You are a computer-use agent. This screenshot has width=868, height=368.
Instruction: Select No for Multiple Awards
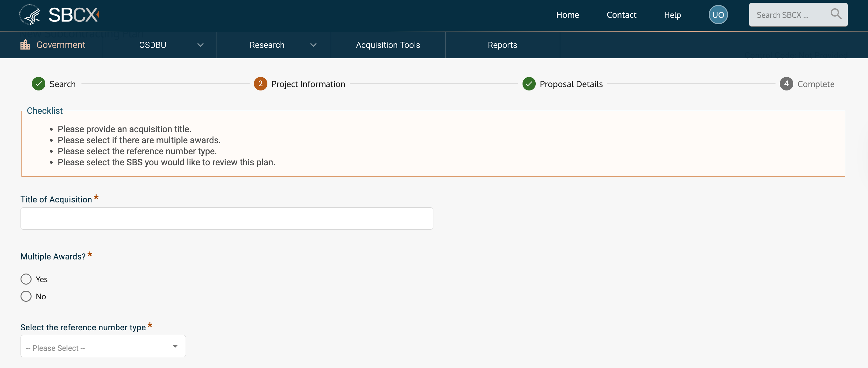[26, 297]
